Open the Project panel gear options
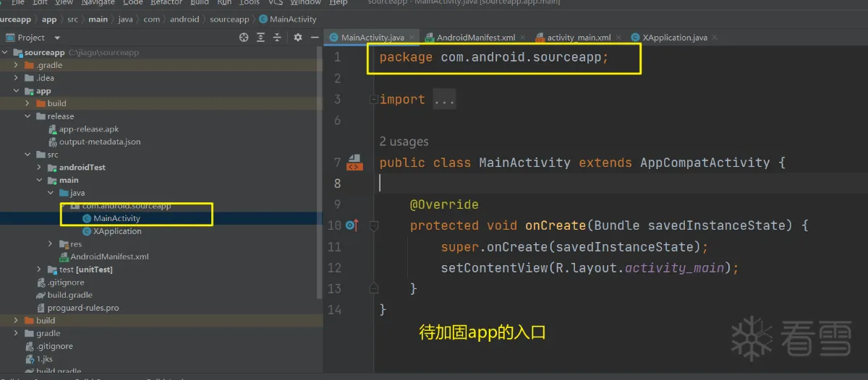The height and width of the screenshot is (380, 868). [x=298, y=38]
